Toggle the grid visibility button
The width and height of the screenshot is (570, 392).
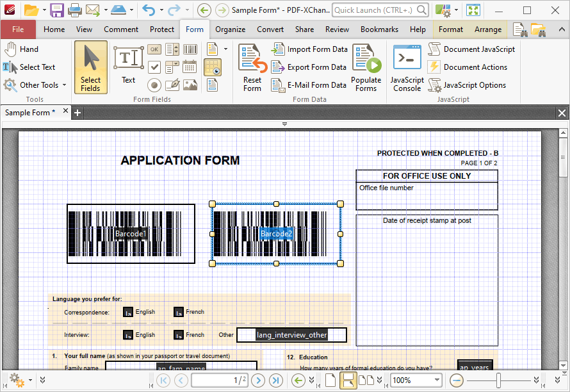click(213, 67)
